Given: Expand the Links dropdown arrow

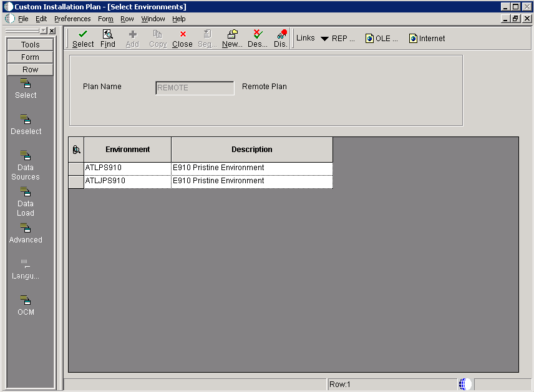Looking at the screenshot, I should (324, 39).
